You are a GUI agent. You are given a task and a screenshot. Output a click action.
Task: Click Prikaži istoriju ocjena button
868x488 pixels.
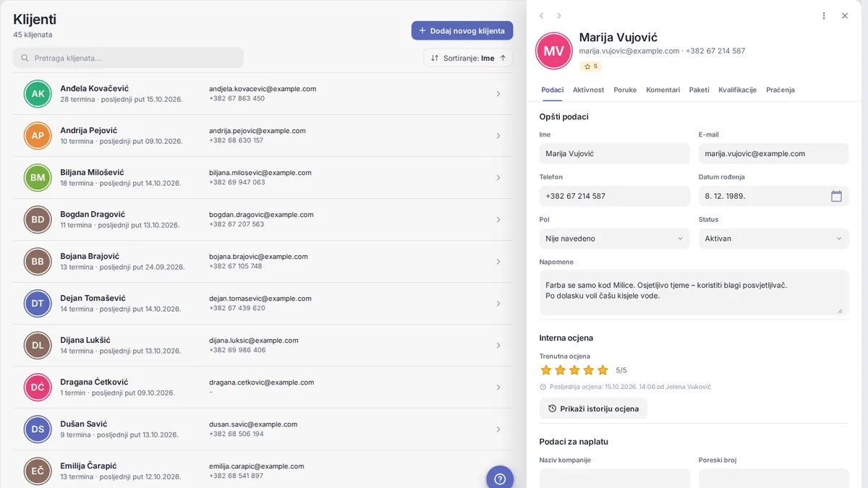coord(593,408)
